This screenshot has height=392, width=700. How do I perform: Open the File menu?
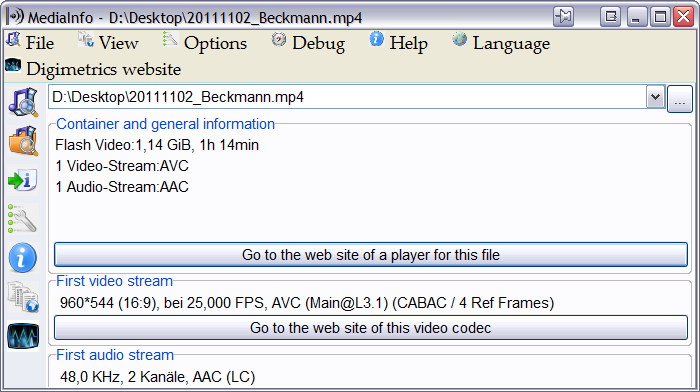click(30, 42)
